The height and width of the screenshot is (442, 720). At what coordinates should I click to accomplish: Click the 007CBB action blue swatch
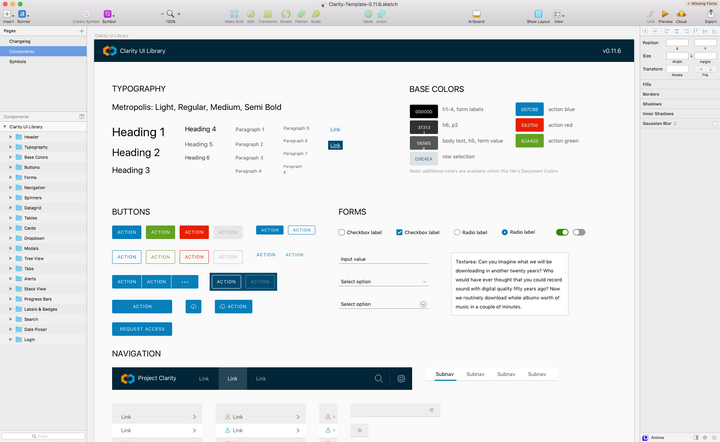[x=529, y=109]
